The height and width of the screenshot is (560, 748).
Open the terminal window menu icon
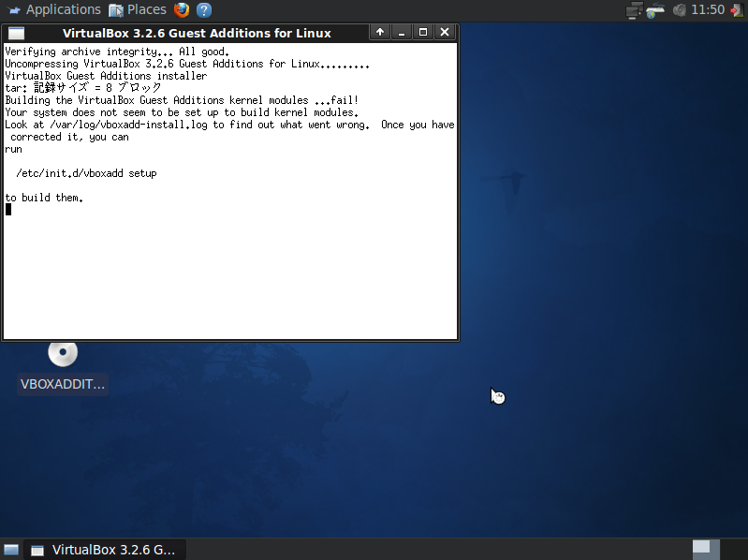coord(16,33)
